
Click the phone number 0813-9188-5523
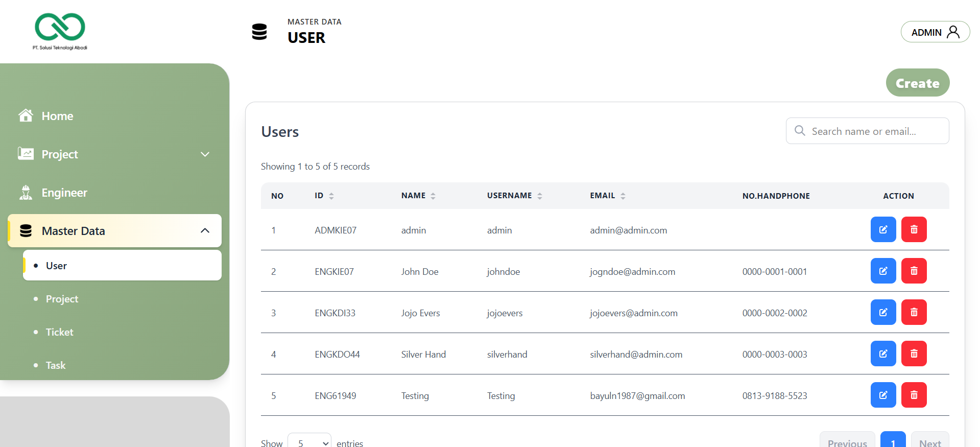coord(775,396)
